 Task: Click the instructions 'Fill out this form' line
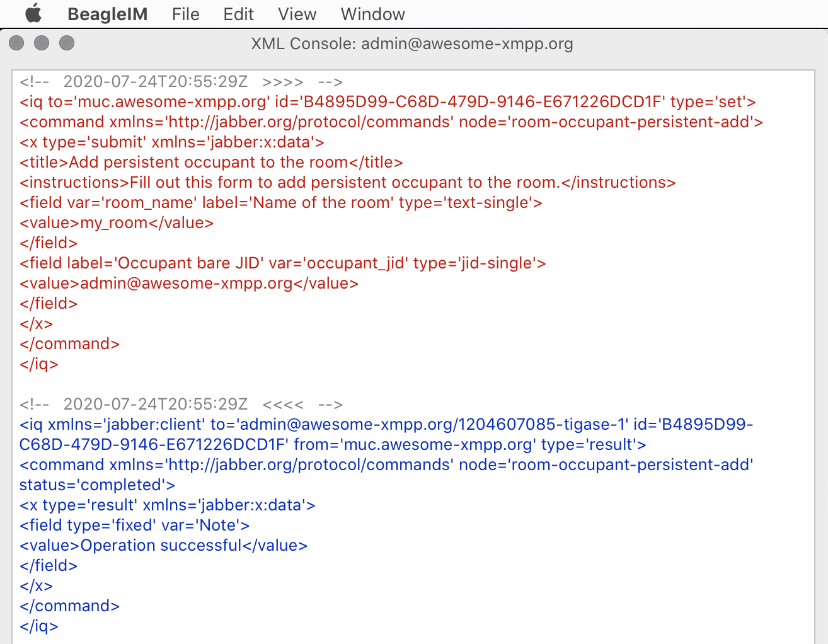click(x=347, y=183)
